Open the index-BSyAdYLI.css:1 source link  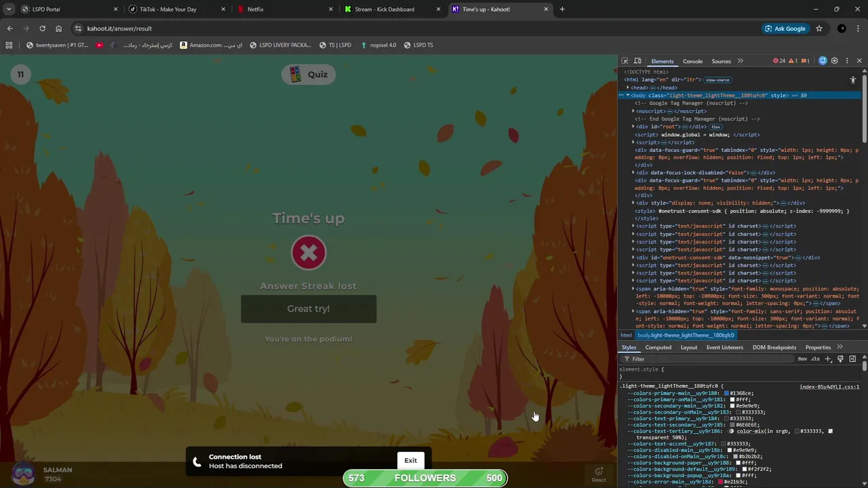point(829,386)
